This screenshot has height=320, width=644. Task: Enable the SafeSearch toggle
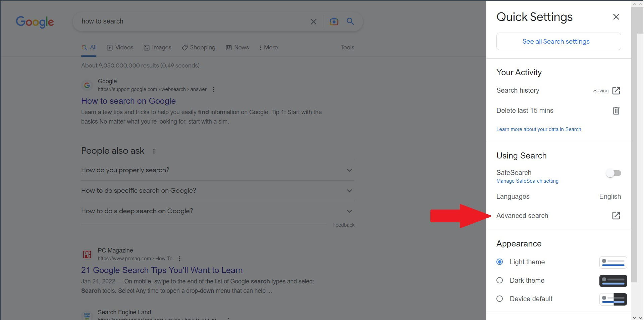[613, 173]
